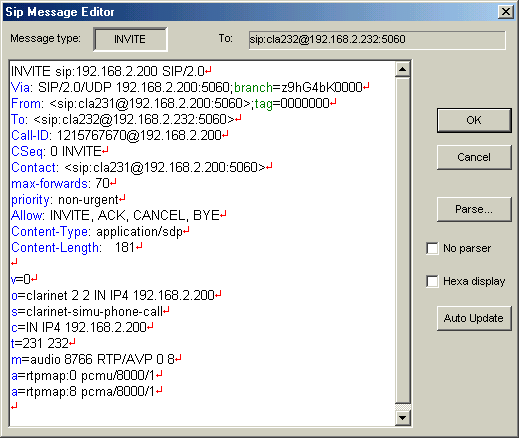Click the max-forwards: 70 line
The image size is (519, 438).
click(x=64, y=183)
